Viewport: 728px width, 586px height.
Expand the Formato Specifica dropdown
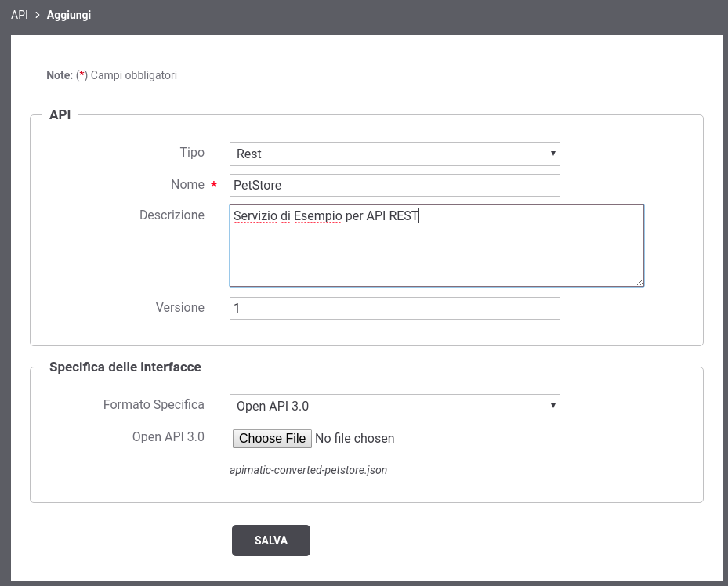point(395,406)
